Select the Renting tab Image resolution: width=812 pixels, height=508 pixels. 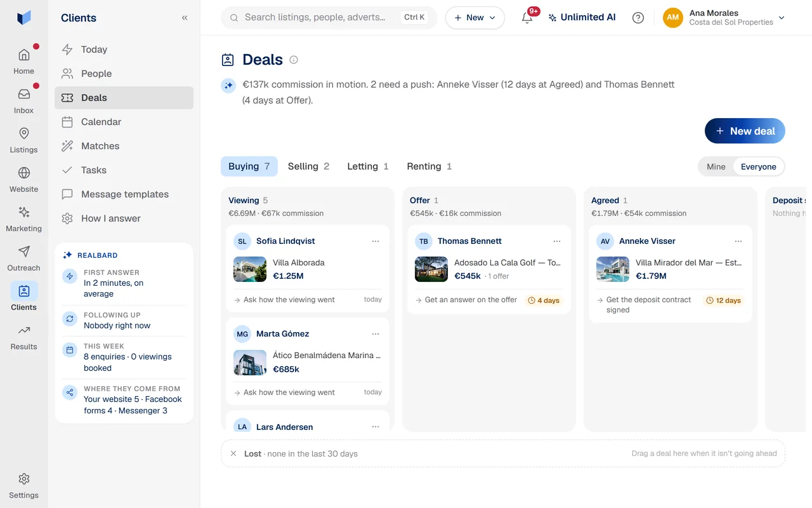point(429,166)
